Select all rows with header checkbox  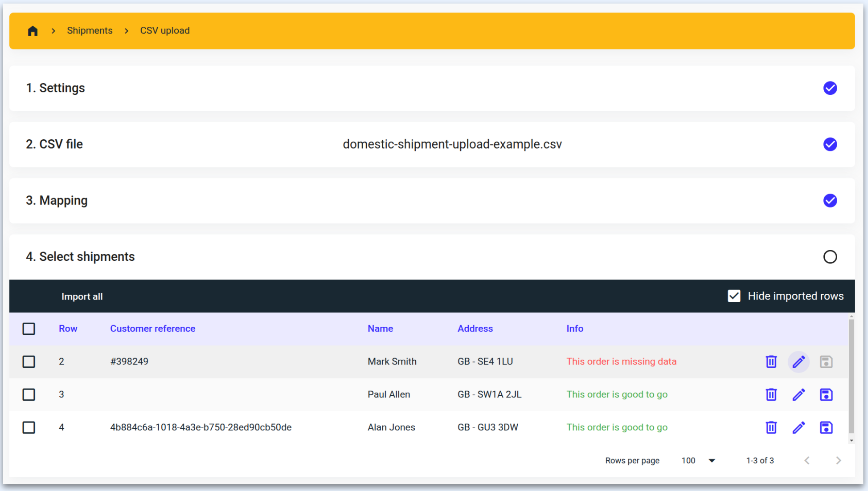pos(29,329)
